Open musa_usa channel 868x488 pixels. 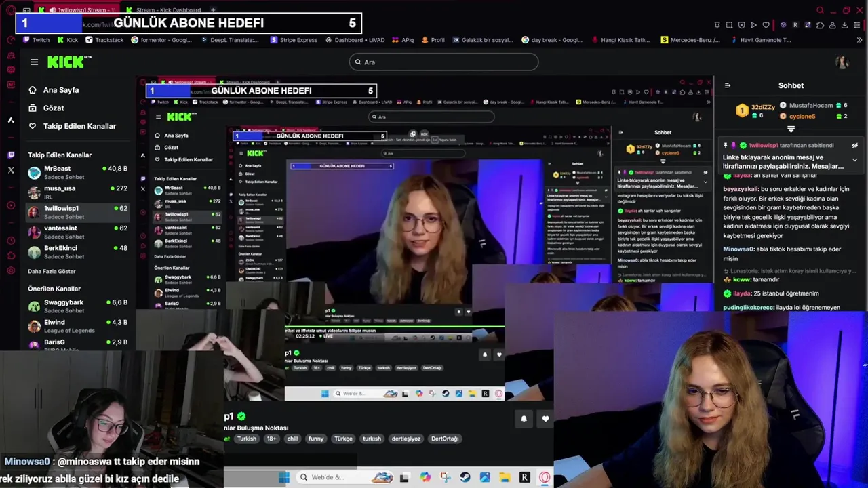click(x=78, y=192)
